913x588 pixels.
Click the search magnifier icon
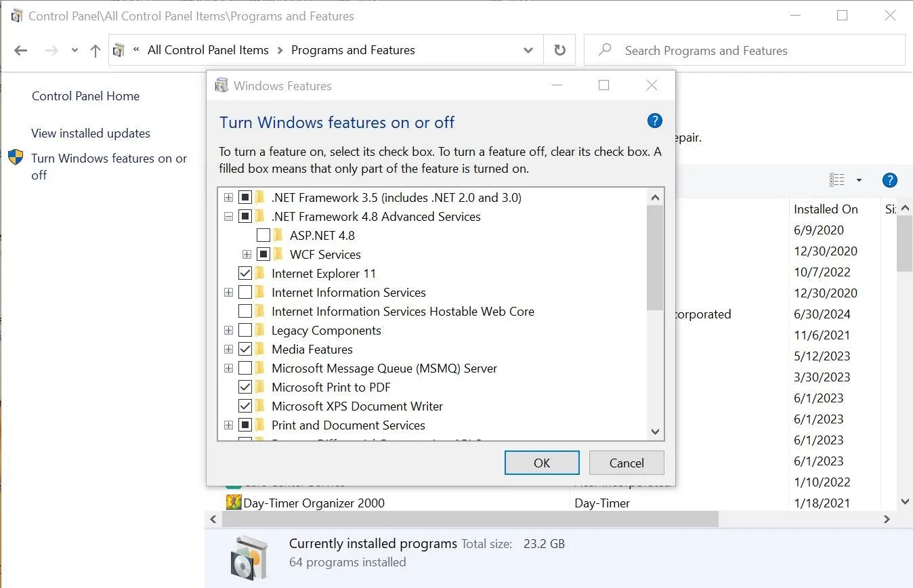[606, 49]
